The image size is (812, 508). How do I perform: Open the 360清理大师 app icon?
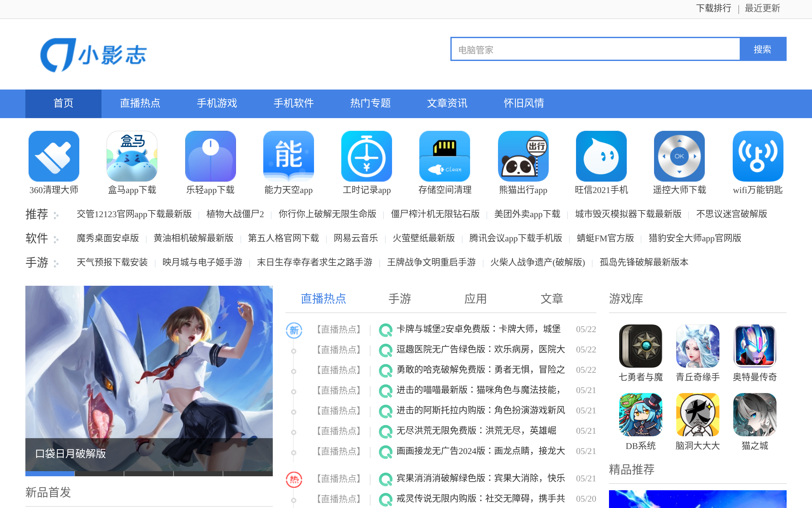(54, 156)
